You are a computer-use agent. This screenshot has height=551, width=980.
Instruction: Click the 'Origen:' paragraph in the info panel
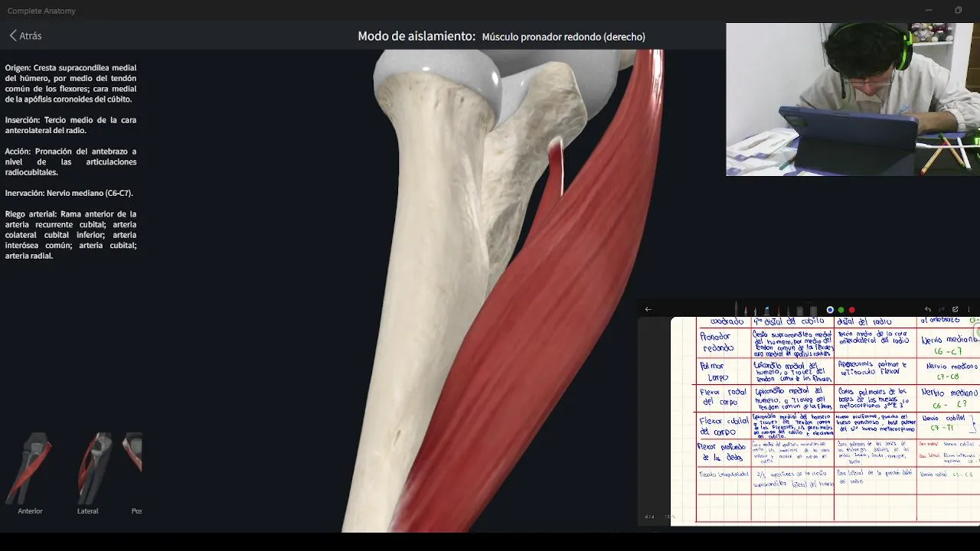pos(70,83)
